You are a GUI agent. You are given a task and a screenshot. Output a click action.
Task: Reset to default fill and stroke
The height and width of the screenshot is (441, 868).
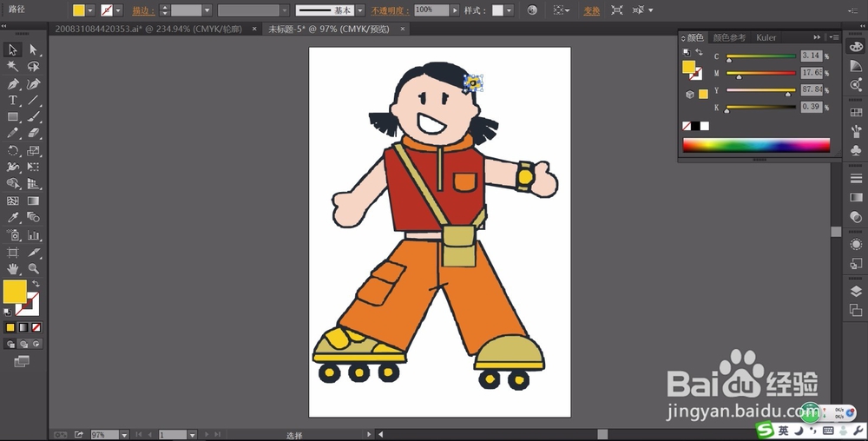pos(8,312)
